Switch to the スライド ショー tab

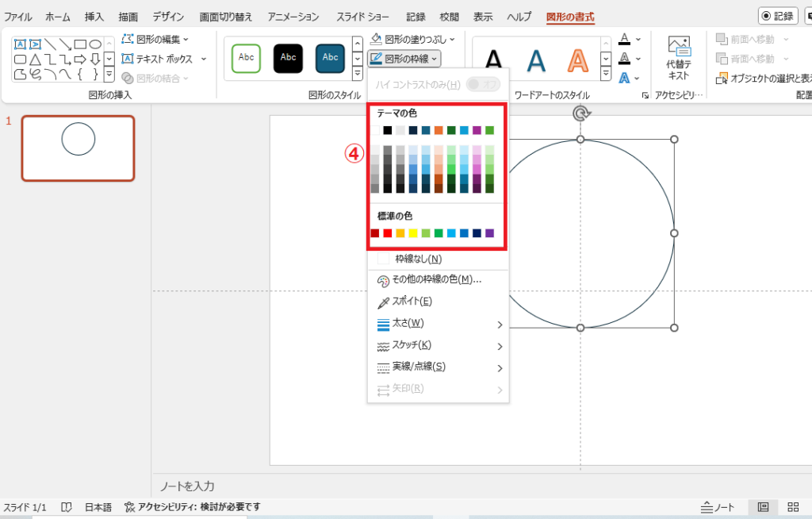click(x=362, y=17)
